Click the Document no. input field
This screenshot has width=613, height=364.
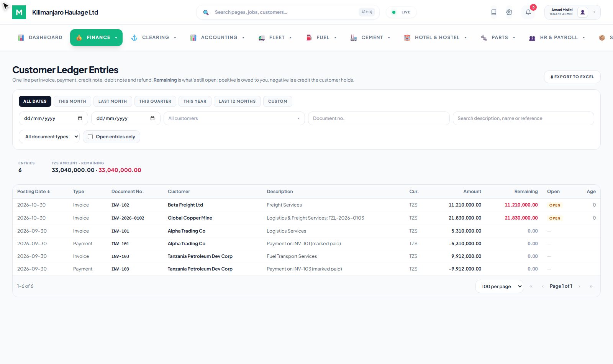pyautogui.click(x=379, y=118)
